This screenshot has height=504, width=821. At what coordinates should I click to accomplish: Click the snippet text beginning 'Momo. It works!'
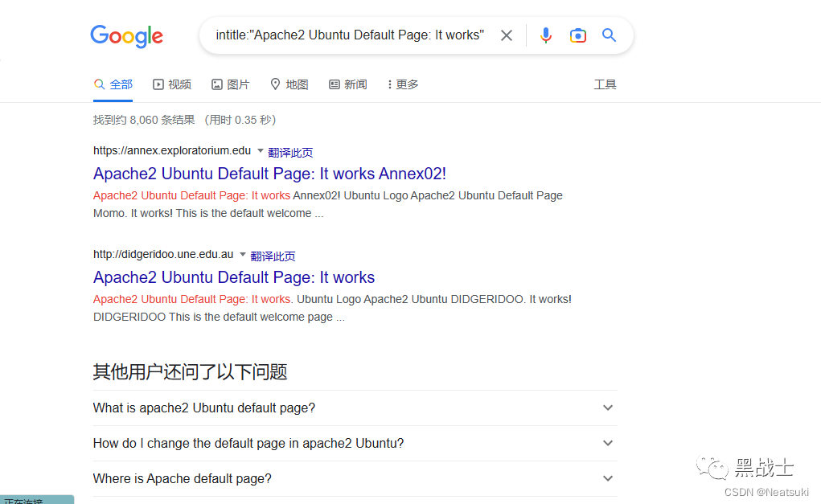click(x=208, y=213)
